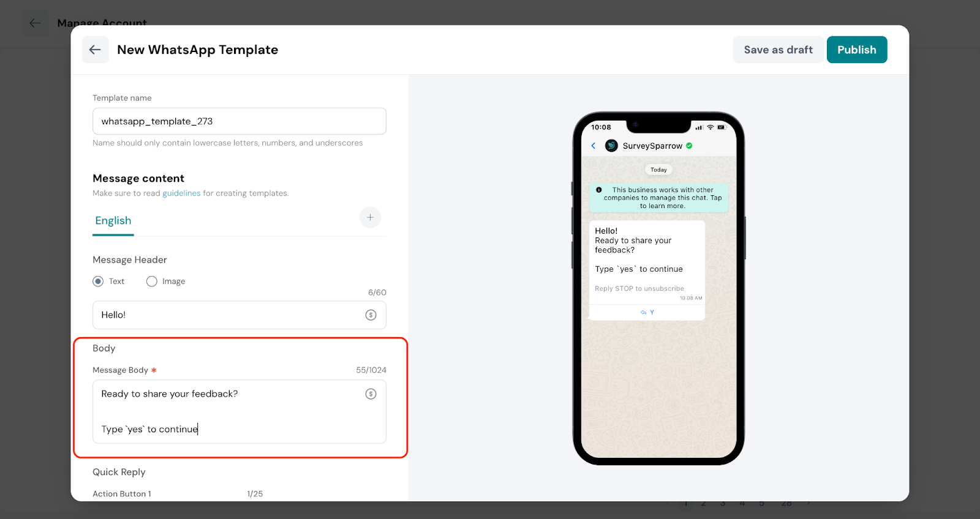Image resolution: width=980 pixels, height=519 pixels.
Task: Tap the business info banner in preview
Action: 659,198
